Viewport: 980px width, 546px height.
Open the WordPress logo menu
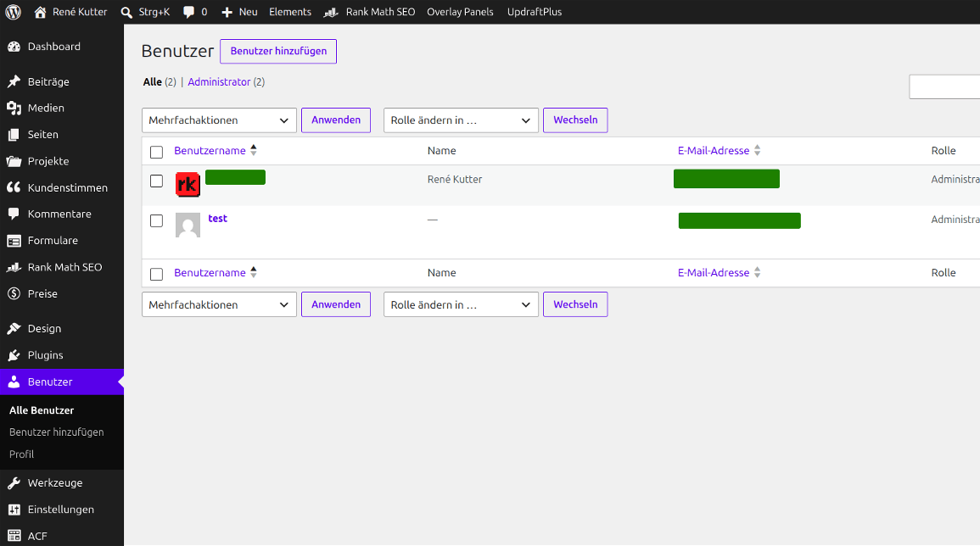coord(13,12)
